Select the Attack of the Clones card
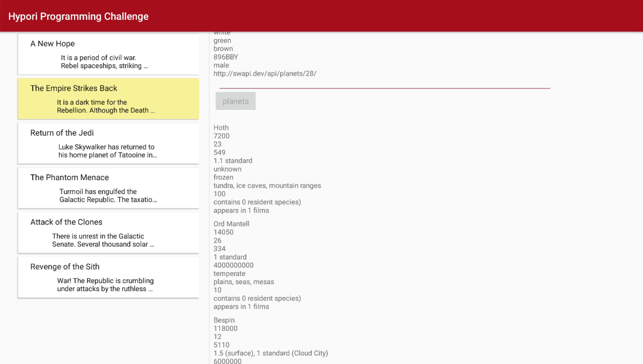The image size is (643, 364). tap(108, 233)
